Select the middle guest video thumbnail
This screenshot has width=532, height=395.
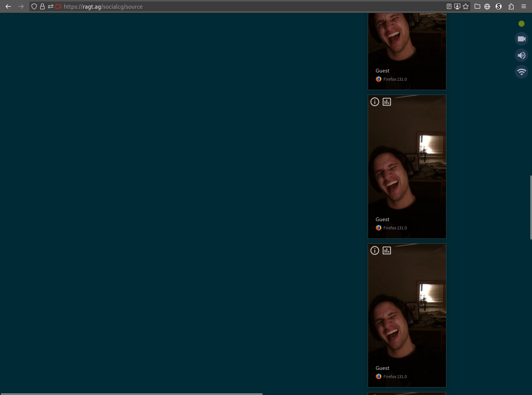click(x=407, y=167)
